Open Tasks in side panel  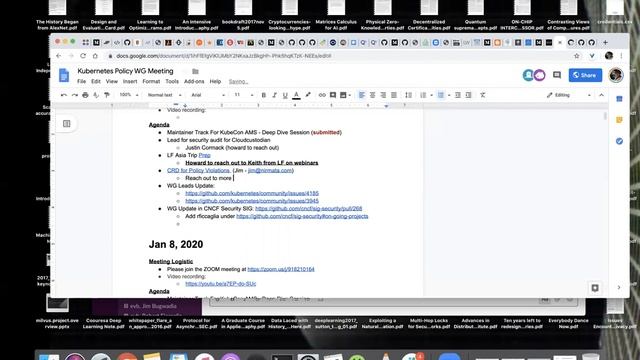click(x=619, y=141)
